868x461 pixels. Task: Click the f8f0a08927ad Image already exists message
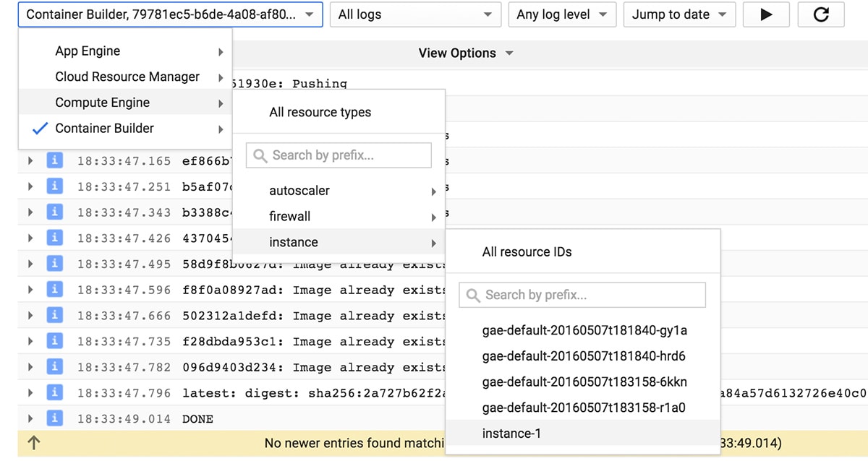pos(313,290)
